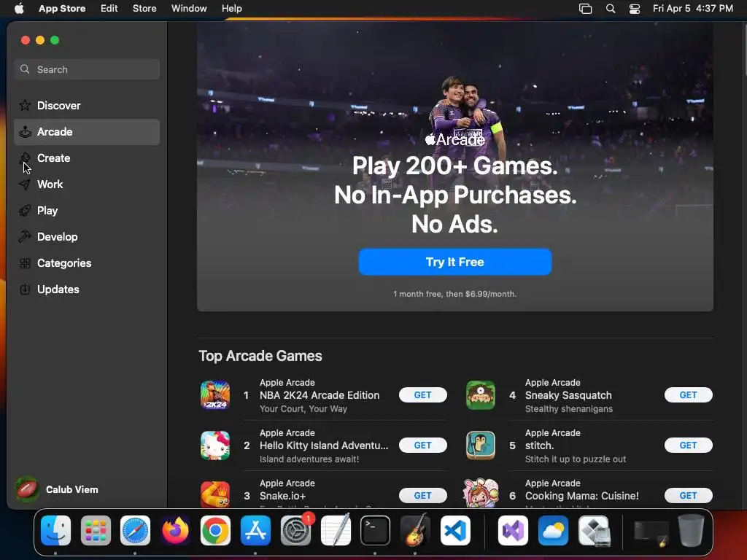Open Sneaky Sasquatch app icon
This screenshot has width=747, height=560.
tap(480, 395)
